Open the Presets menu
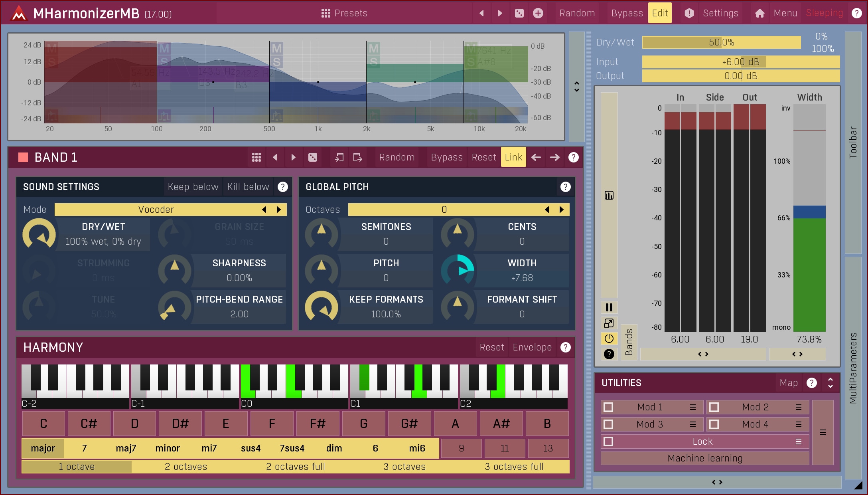This screenshot has height=495, width=868. [x=344, y=13]
